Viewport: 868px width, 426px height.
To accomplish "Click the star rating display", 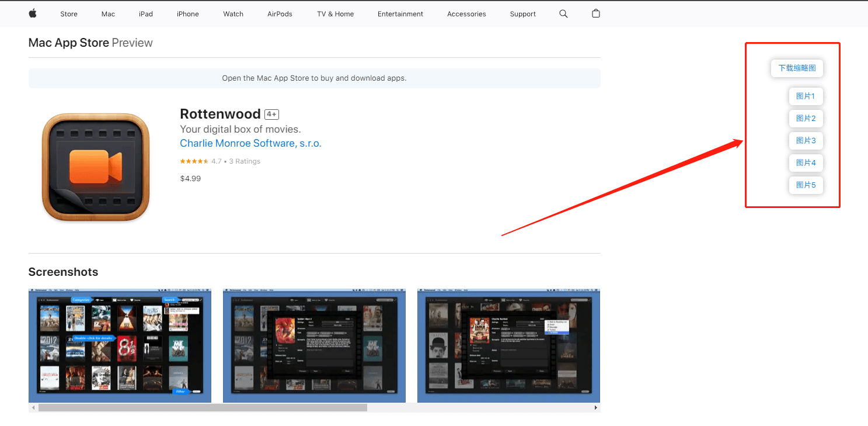I will 194,161.
